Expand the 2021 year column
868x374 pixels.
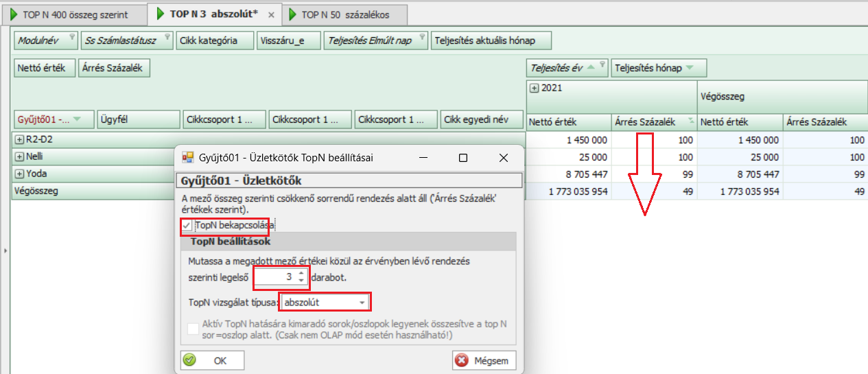pos(533,88)
